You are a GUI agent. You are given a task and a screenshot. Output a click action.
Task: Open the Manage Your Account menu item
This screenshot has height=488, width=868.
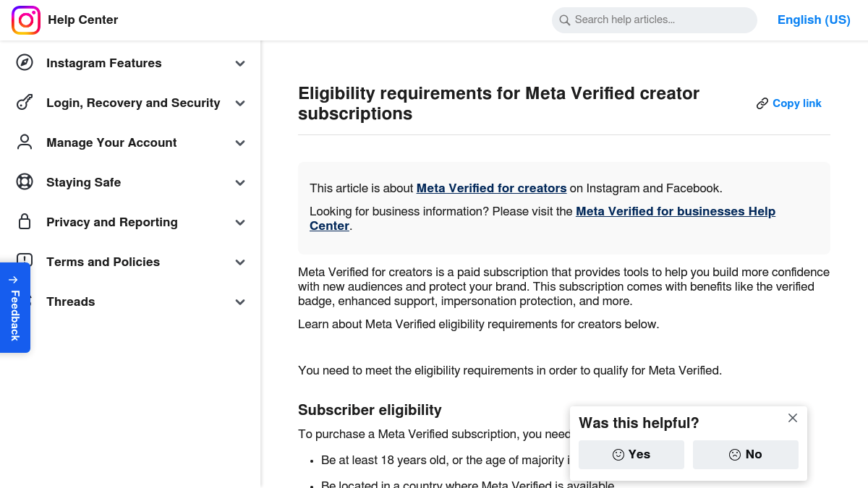pos(111,142)
